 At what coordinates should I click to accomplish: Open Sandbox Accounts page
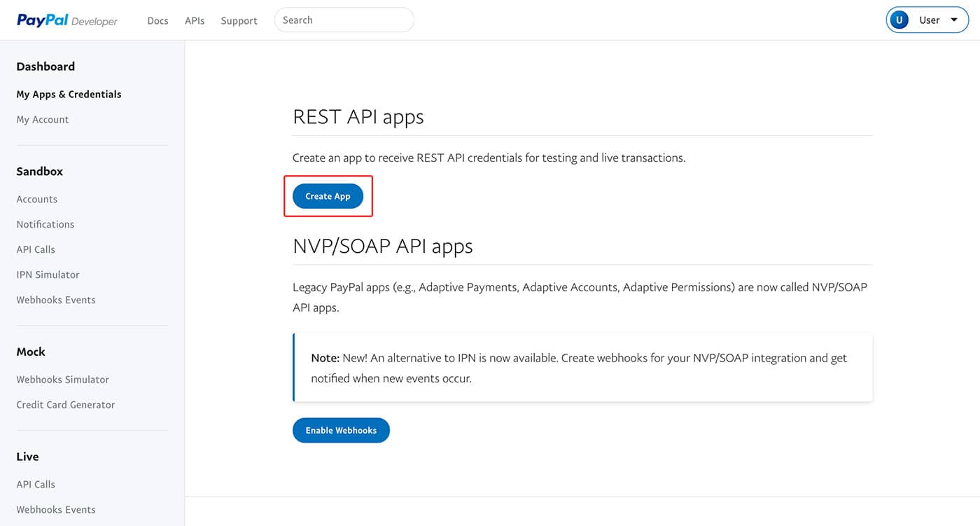point(37,199)
